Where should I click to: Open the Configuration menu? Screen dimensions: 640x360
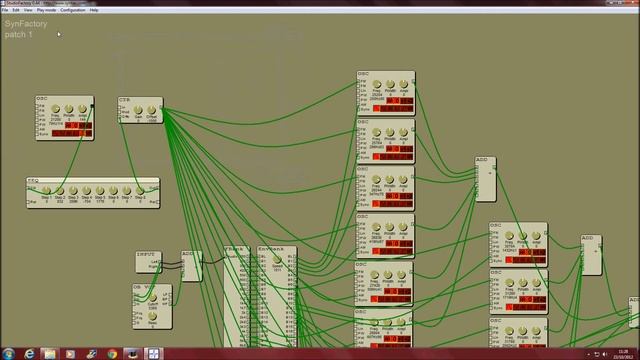(73, 10)
